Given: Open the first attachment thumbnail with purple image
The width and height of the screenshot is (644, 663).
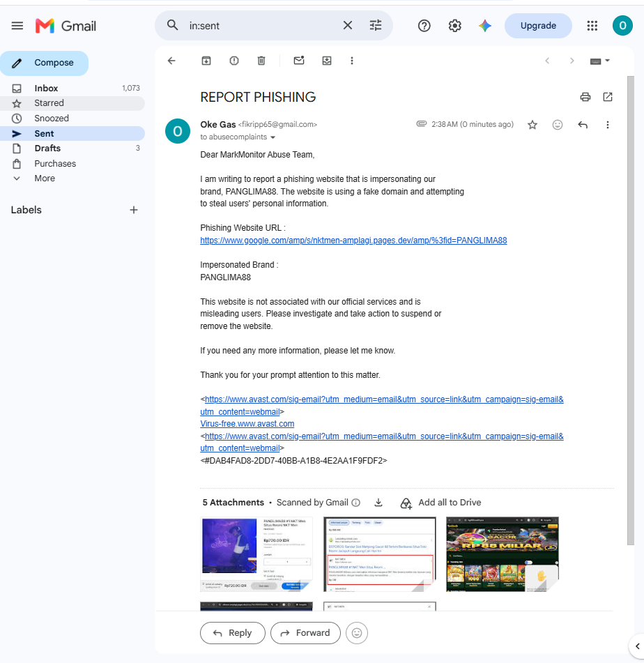Looking at the screenshot, I should click(x=256, y=554).
